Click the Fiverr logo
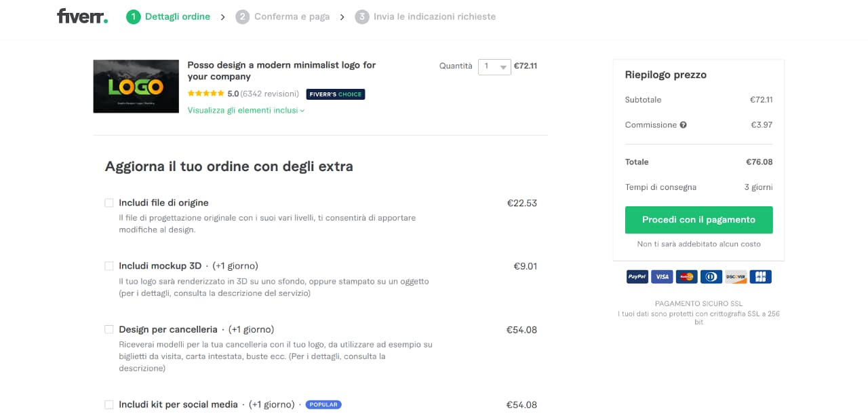868x414 pixels. [82, 16]
